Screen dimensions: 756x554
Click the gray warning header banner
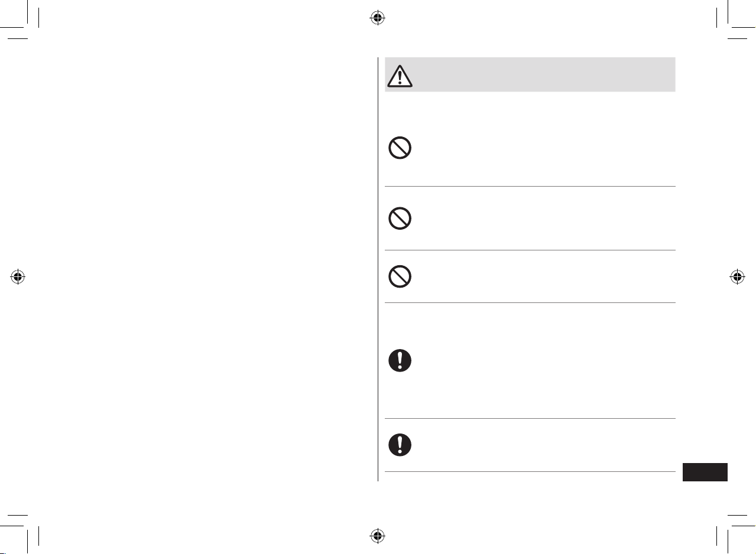530,74
